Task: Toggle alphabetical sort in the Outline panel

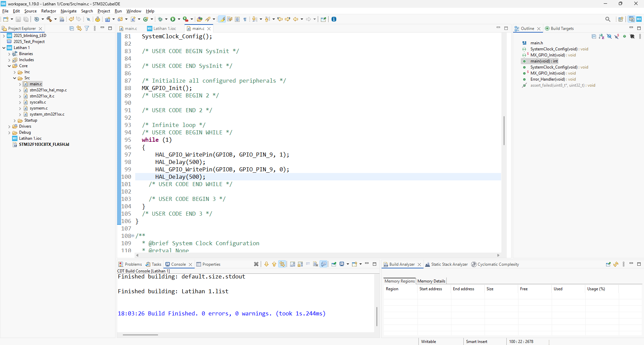Action: pos(601,36)
